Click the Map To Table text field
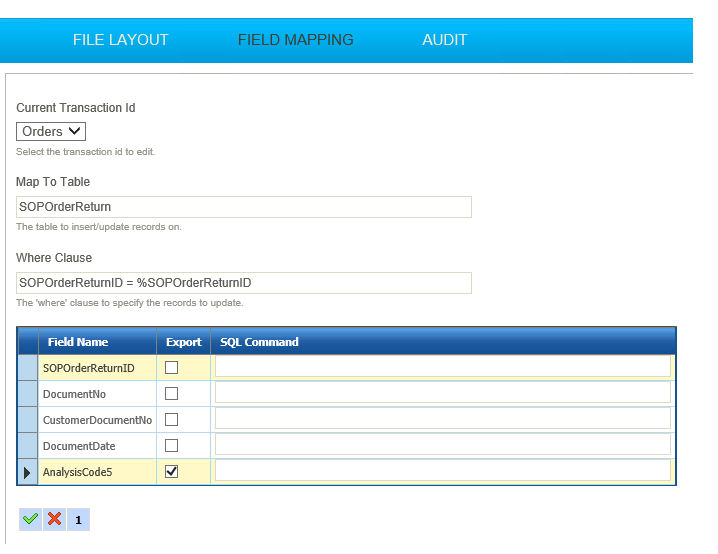This screenshot has width=718, height=554. point(243,207)
